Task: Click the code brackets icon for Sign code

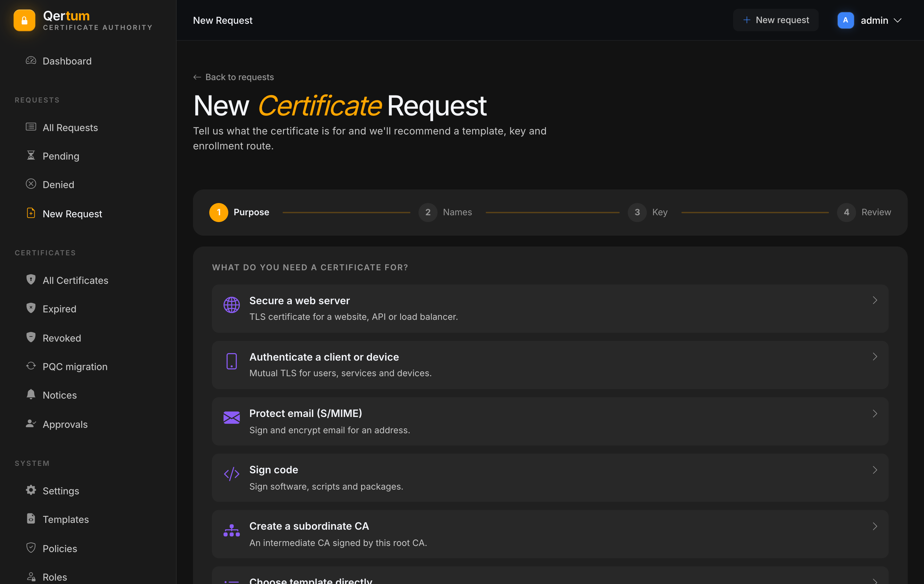Action: pyautogui.click(x=231, y=474)
